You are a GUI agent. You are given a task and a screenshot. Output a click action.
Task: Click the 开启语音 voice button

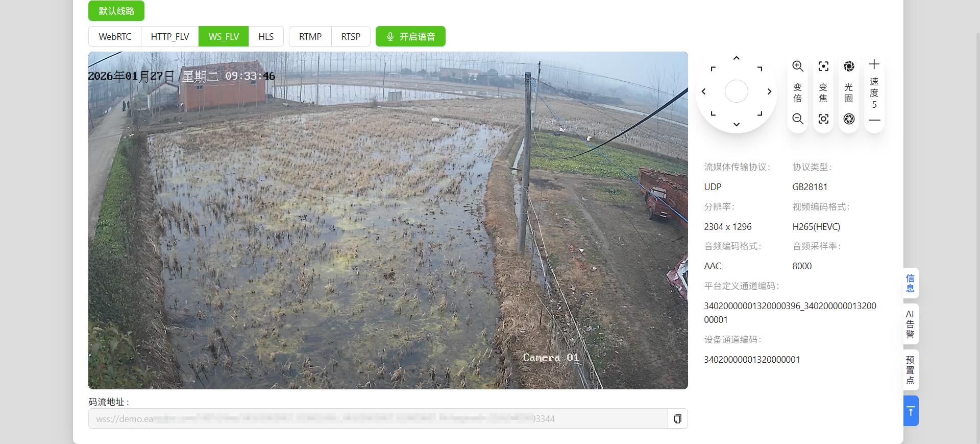coord(410,36)
